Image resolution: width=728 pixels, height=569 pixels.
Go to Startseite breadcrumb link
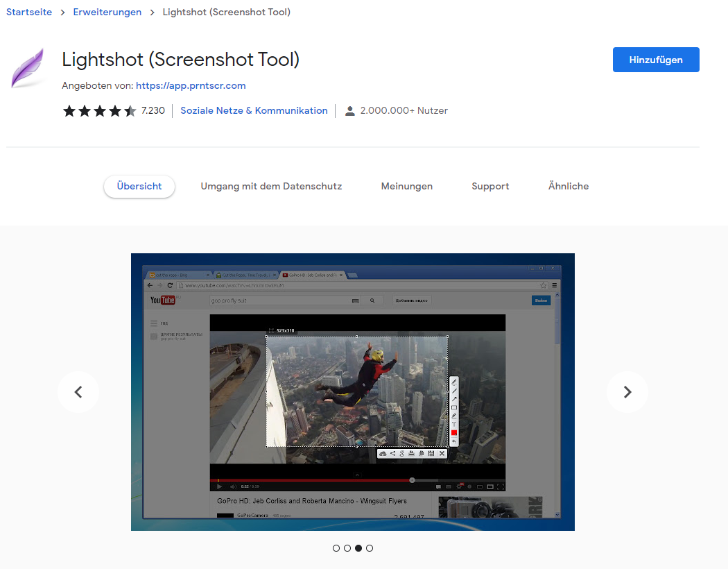click(x=29, y=12)
